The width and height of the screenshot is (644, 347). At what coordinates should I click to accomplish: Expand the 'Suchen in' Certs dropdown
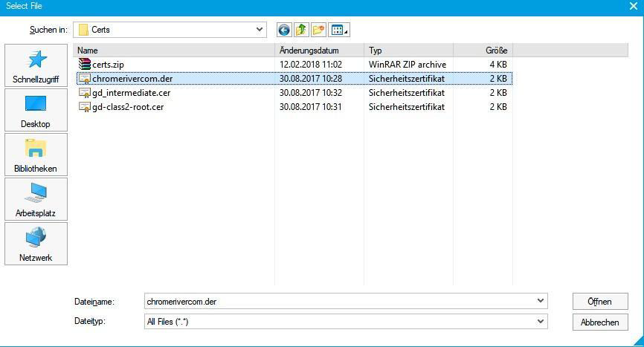click(x=259, y=30)
